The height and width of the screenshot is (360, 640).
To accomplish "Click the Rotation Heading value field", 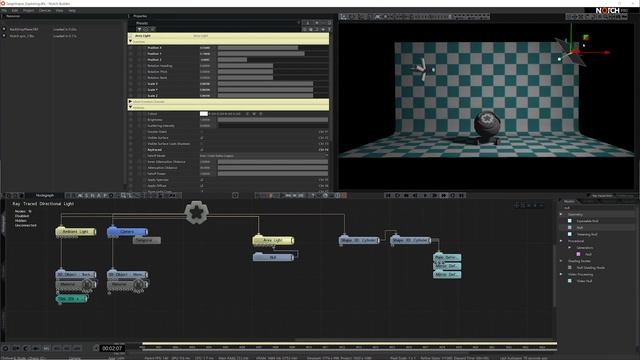I will click(207, 66).
